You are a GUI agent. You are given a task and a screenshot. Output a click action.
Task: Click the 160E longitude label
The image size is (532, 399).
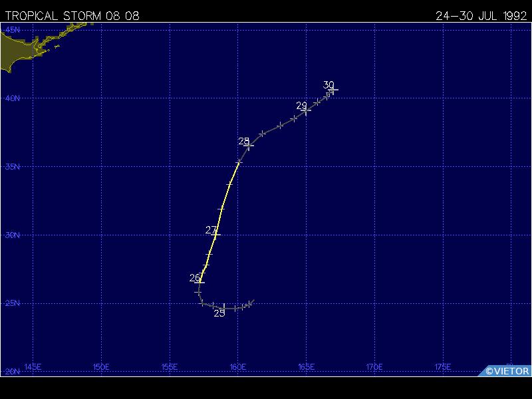point(238,367)
